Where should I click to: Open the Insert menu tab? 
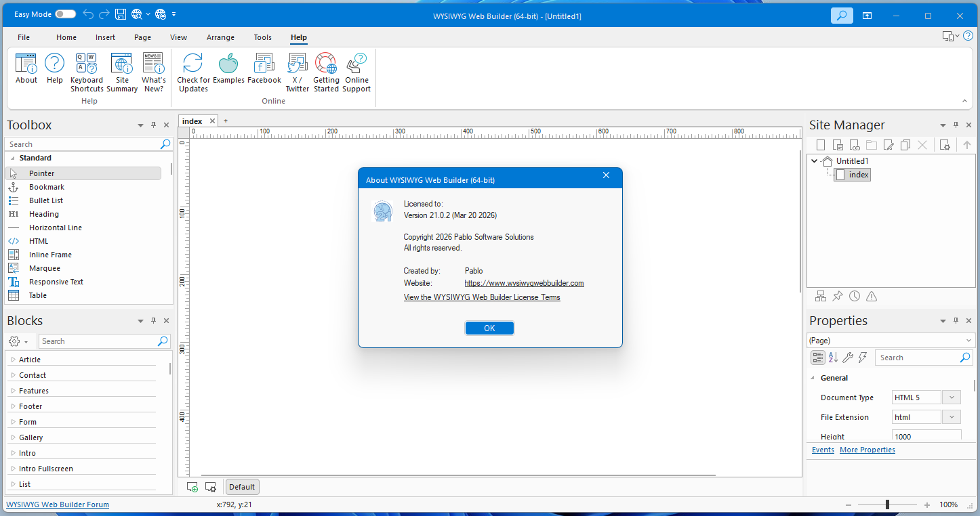pos(105,37)
